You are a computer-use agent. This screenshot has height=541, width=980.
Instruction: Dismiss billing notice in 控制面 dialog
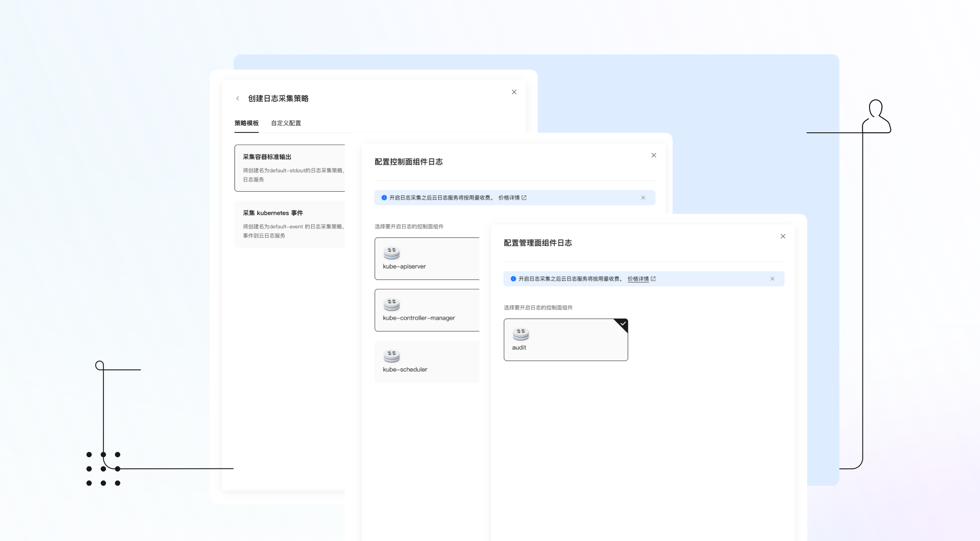[643, 198]
